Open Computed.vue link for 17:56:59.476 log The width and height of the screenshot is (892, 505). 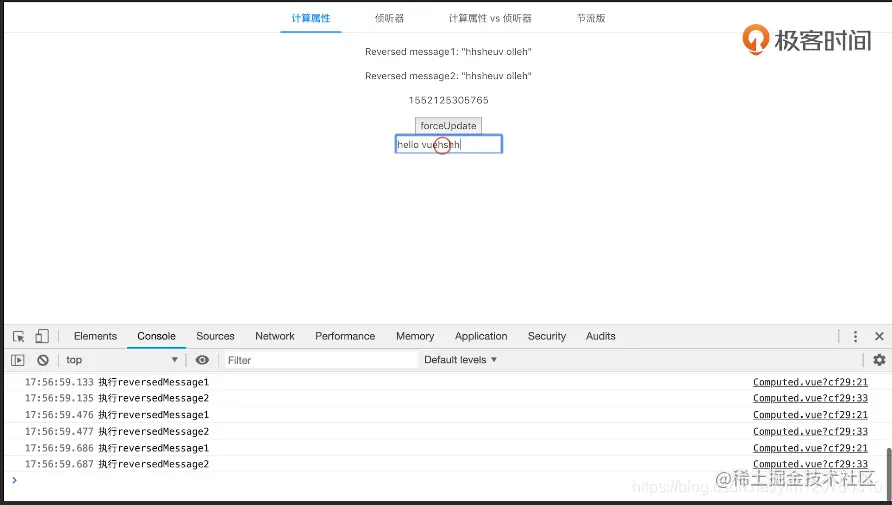click(810, 415)
